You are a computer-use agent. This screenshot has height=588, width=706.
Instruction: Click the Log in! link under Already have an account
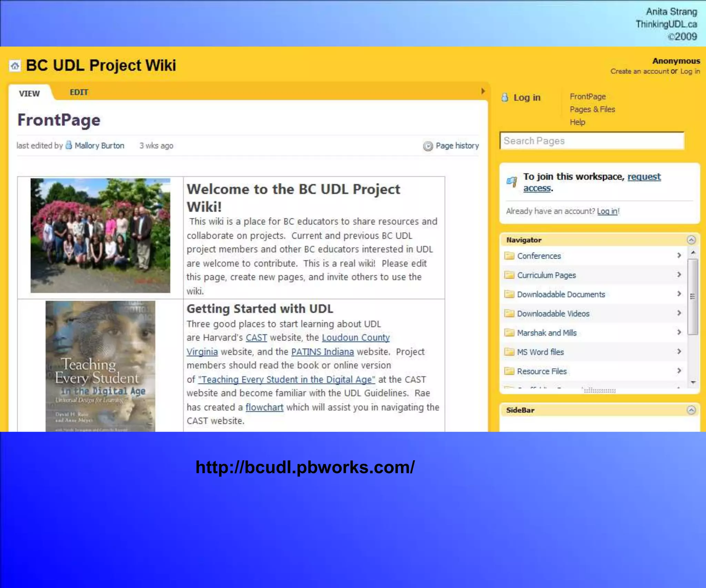[608, 211]
